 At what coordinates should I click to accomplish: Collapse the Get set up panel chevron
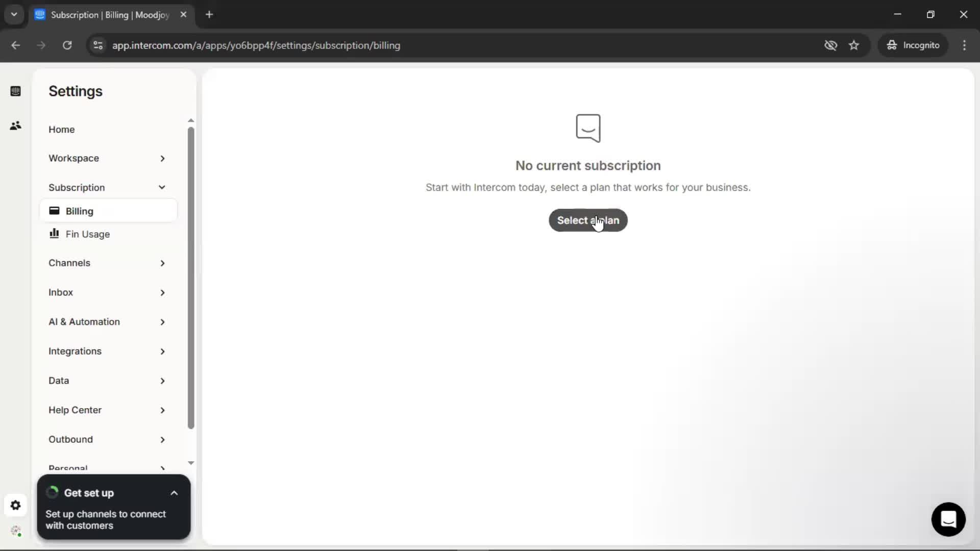point(174,493)
